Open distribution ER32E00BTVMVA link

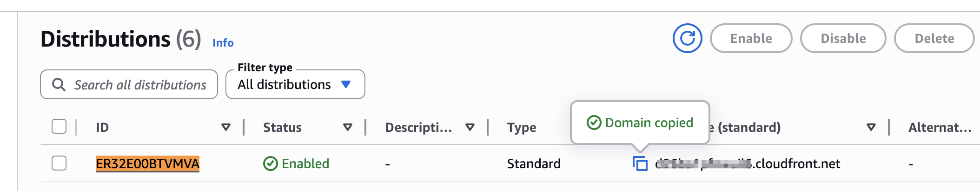coord(147,164)
